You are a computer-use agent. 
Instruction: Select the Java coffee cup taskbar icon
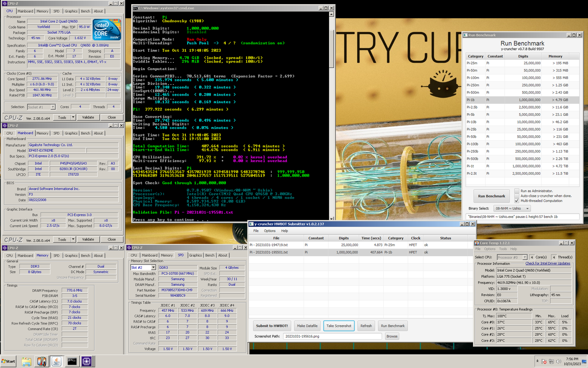tap(56, 362)
